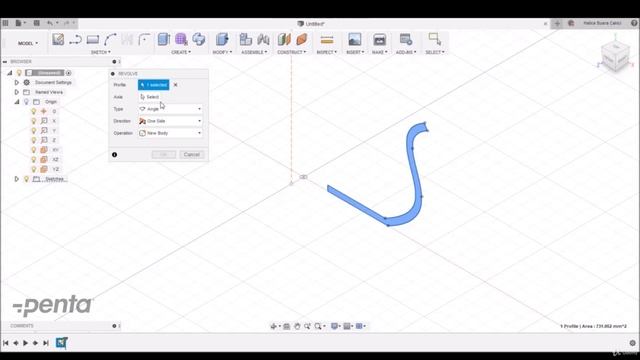Toggle visibility of the XY plane

(x=34, y=150)
